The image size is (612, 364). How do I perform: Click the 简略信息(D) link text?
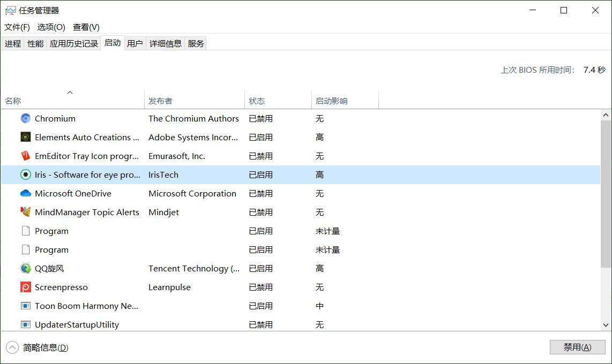(x=46, y=347)
